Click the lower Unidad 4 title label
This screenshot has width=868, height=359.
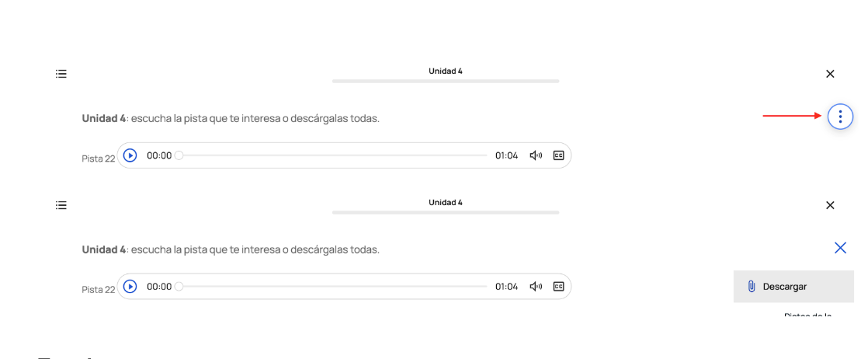446,202
